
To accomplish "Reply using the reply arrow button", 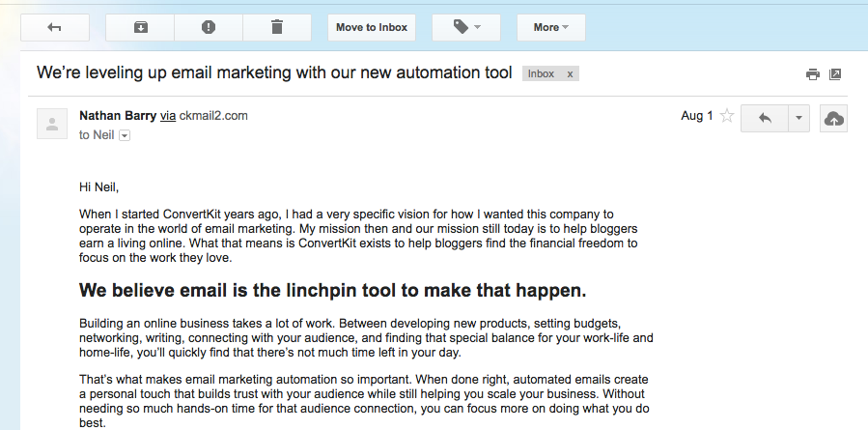I will point(765,118).
